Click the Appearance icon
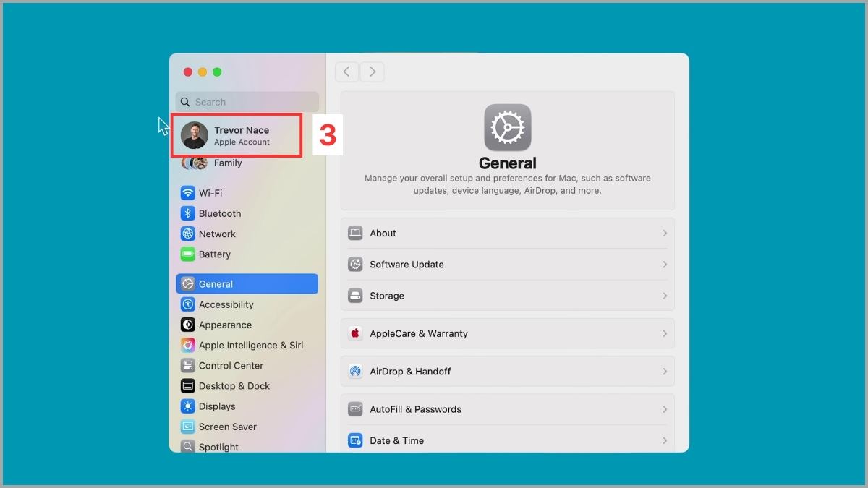 tap(188, 325)
